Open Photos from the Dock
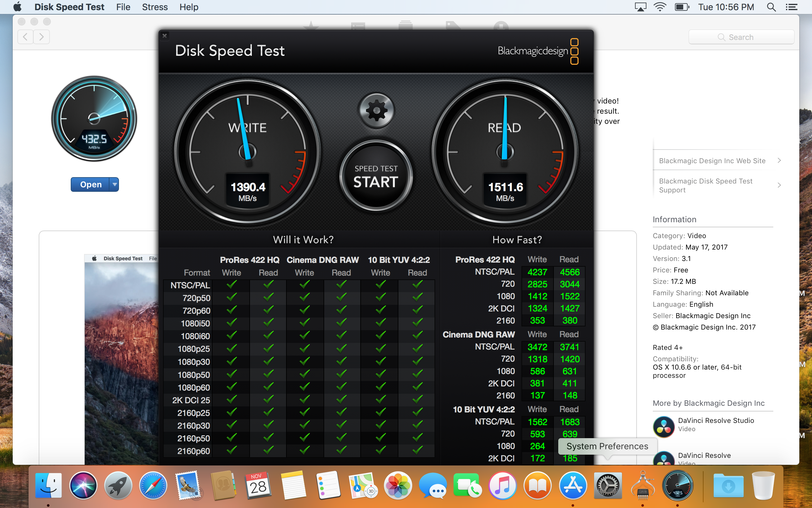Screen dimensions: 812x508 pyautogui.click(x=398, y=486)
